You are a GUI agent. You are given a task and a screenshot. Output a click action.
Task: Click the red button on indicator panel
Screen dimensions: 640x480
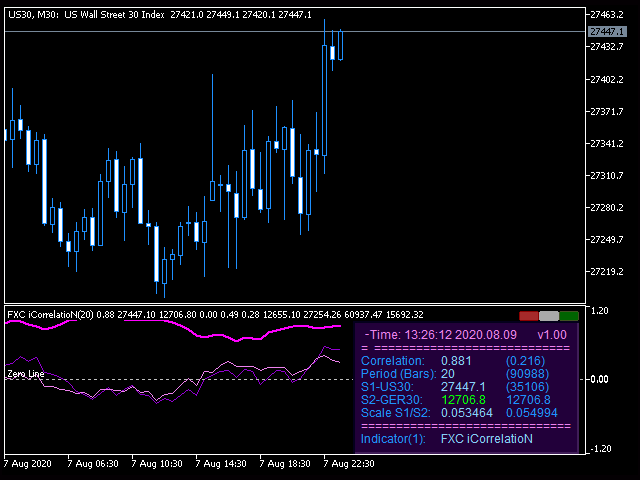click(528, 316)
